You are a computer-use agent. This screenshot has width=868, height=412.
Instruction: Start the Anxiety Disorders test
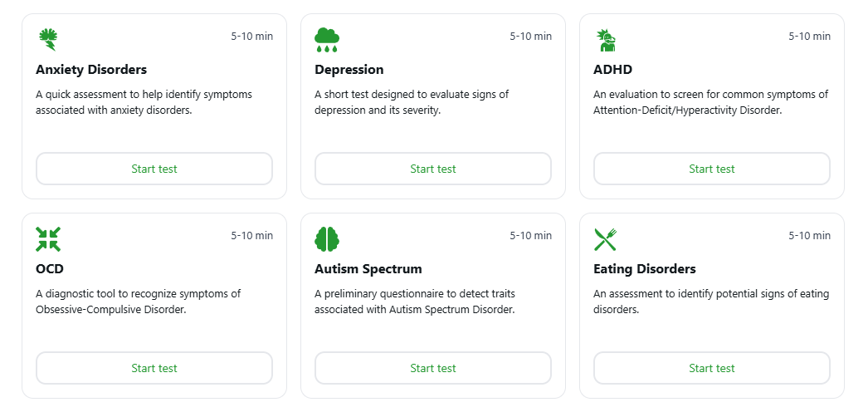154,169
